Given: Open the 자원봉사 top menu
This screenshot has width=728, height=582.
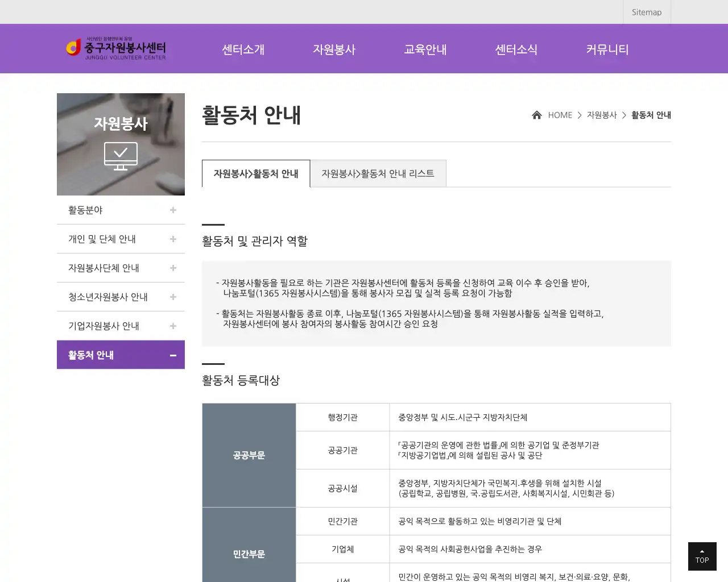Looking at the screenshot, I should point(334,49).
